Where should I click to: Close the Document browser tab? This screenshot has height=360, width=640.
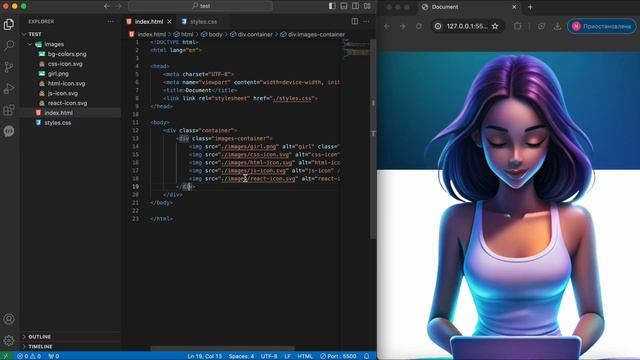[x=514, y=7]
